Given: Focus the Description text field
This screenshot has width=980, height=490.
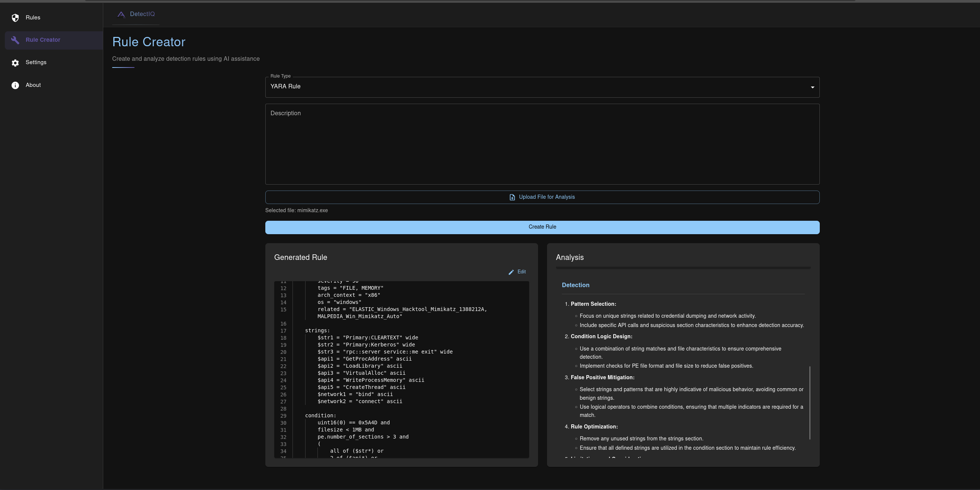Looking at the screenshot, I should coord(542,145).
